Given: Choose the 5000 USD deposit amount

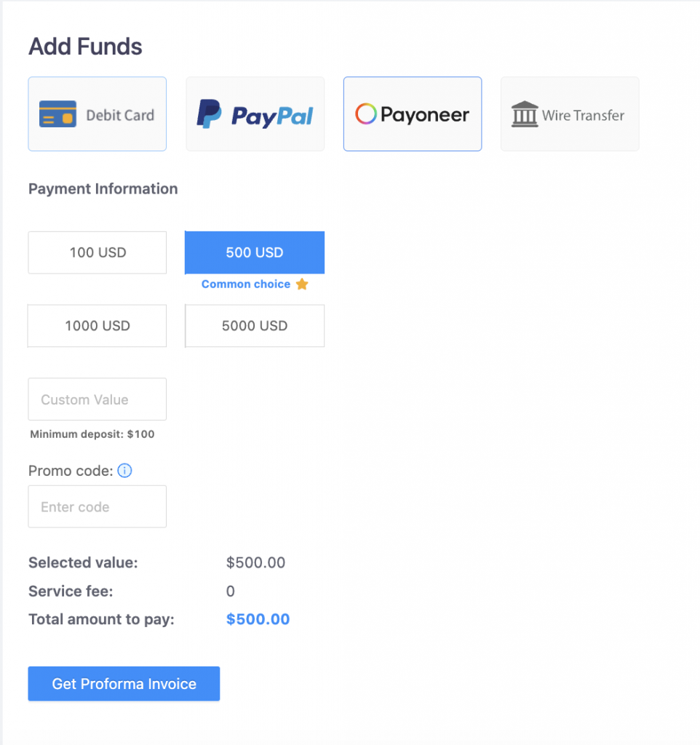Looking at the screenshot, I should [x=255, y=326].
